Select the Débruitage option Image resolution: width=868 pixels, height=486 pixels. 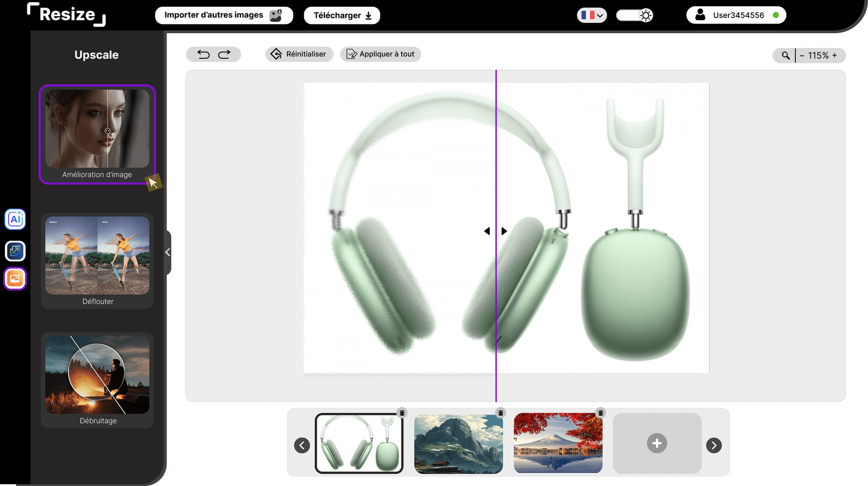coord(97,380)
